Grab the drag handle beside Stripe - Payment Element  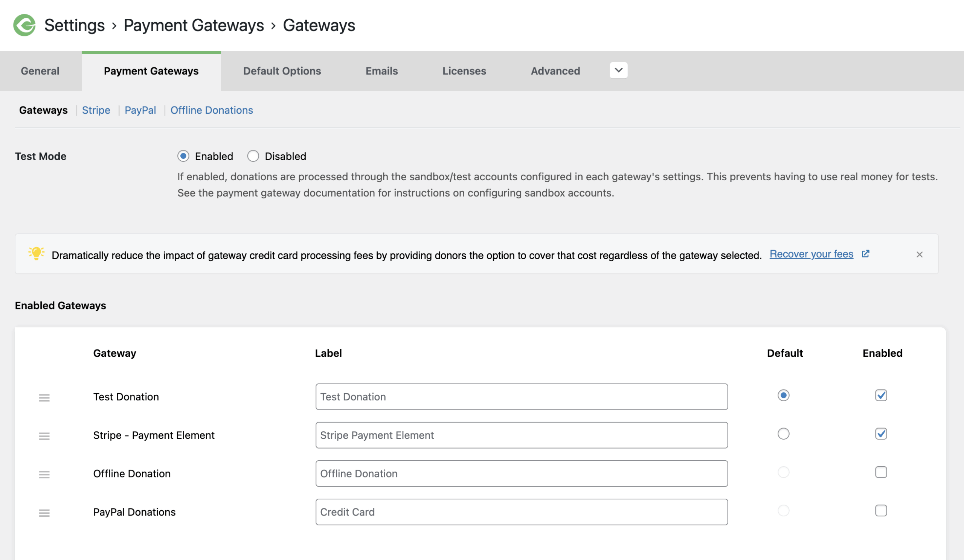point(44,436)
